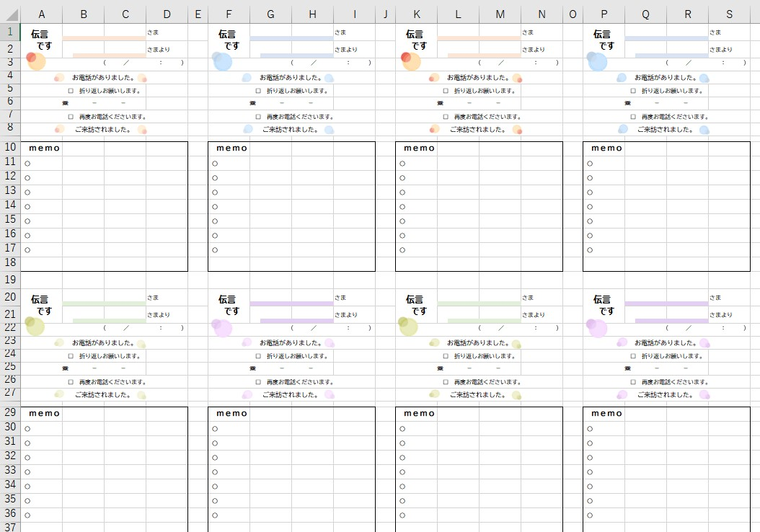Click the orange recipient name bar in cell B1
Image resolution: width=760 pixels, height=532 pixels.
pyautogui.click(x=104, y=38)
